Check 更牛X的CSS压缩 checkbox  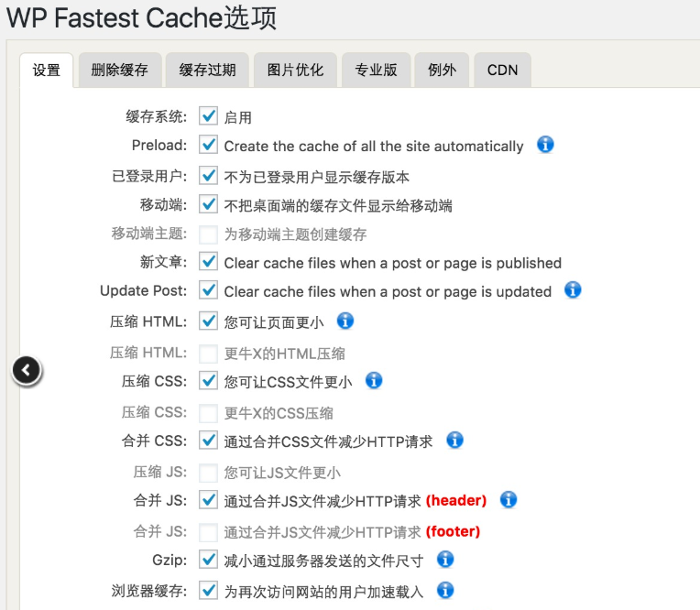(x=209, y=413)
